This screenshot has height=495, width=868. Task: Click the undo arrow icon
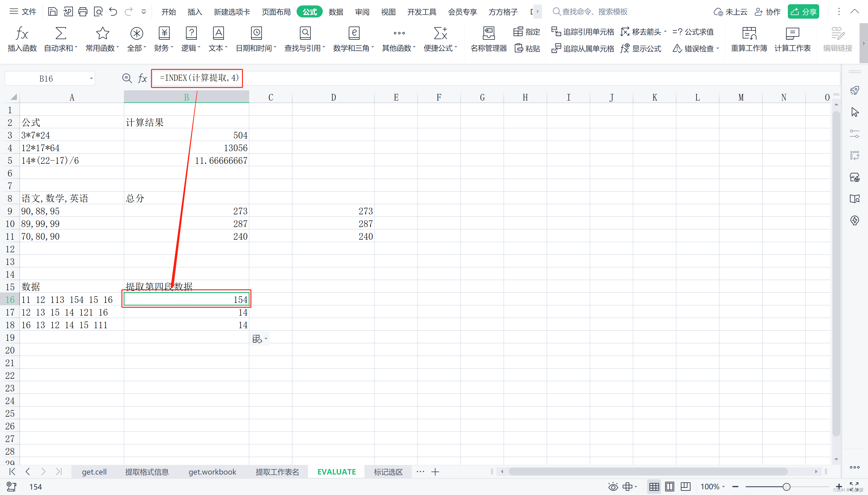113,12
